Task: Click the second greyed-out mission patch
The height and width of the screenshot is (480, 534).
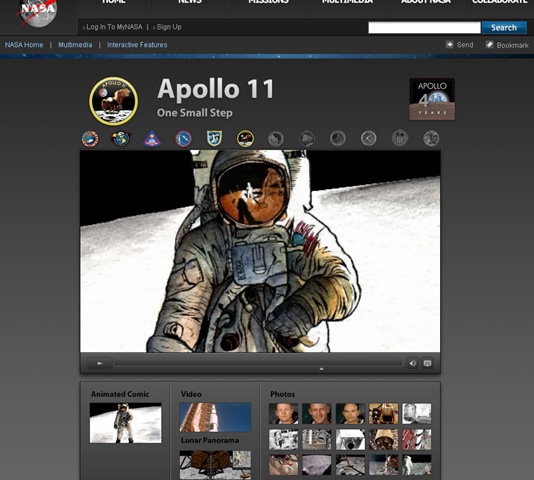Action: coord(307,139)
